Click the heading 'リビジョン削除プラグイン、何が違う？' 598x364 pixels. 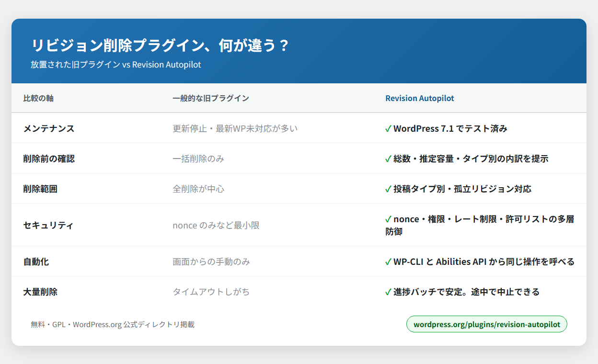160,45
